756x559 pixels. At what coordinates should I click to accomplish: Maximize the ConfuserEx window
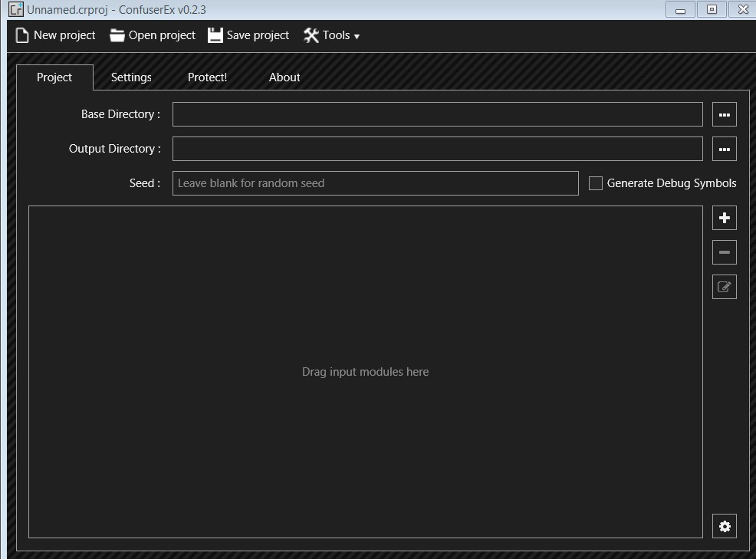(x=712, y=9)
